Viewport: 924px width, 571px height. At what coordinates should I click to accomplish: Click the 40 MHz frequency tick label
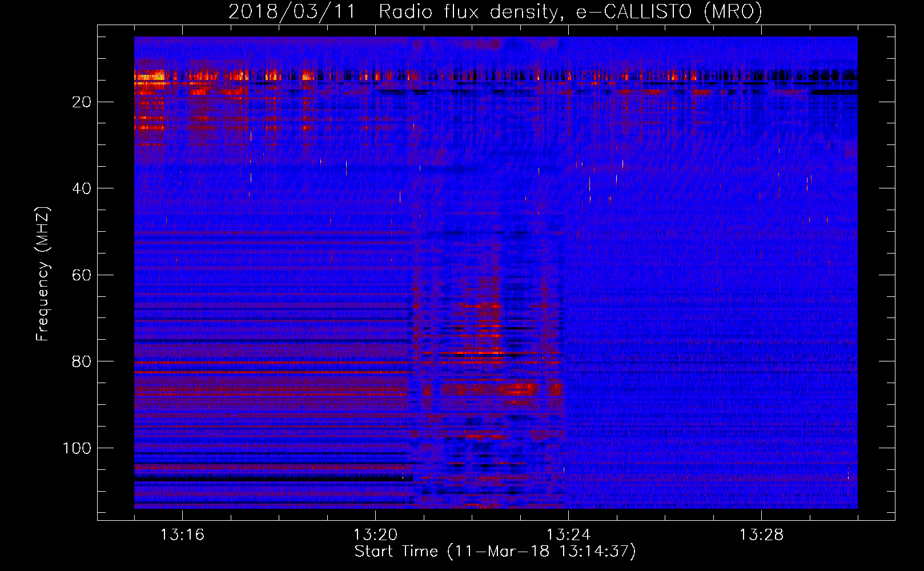(x=82, y=188)
